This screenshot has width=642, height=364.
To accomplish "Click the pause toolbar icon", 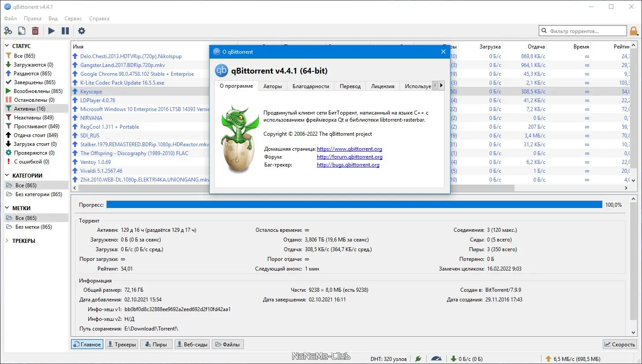I will coord(65,31).
